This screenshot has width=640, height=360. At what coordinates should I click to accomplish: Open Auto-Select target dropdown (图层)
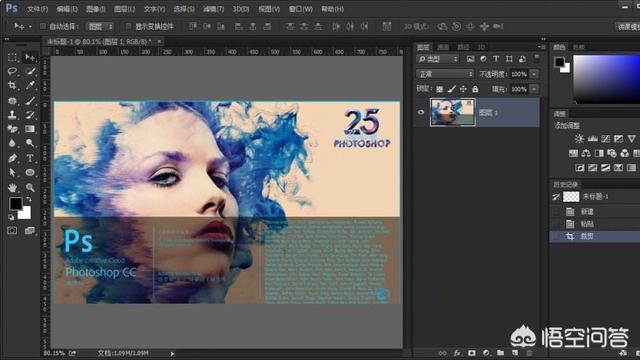pyautogui.click(x=100, y=27)
